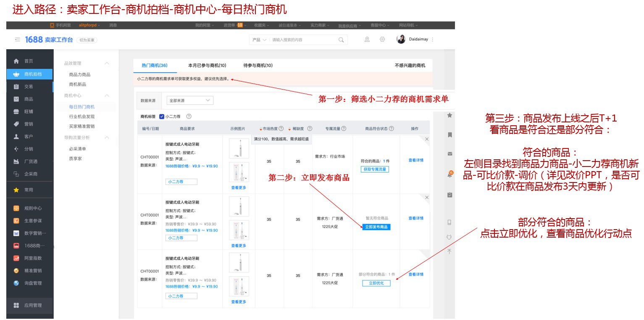The image size is (644, 320).
Task: Open 旺铺 shop icon in sidebar
Action: point(16,112)
